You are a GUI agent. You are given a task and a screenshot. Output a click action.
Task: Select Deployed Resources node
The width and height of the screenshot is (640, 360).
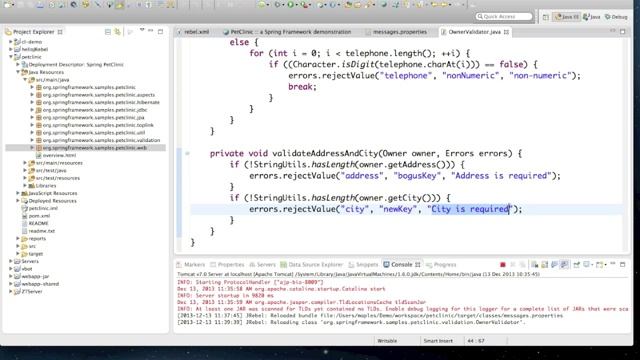coord(52,201)
